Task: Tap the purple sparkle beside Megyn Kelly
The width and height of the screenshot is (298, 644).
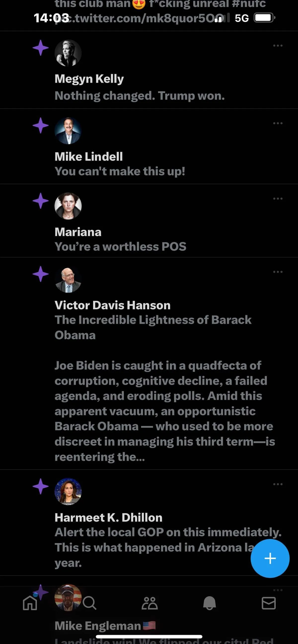Action: (x=40, y=47)
